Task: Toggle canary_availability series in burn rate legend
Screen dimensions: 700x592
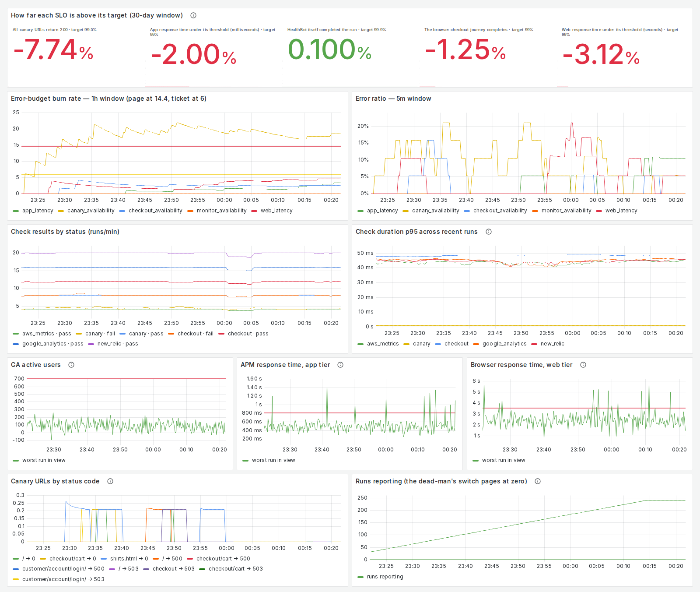Action: 91,211
